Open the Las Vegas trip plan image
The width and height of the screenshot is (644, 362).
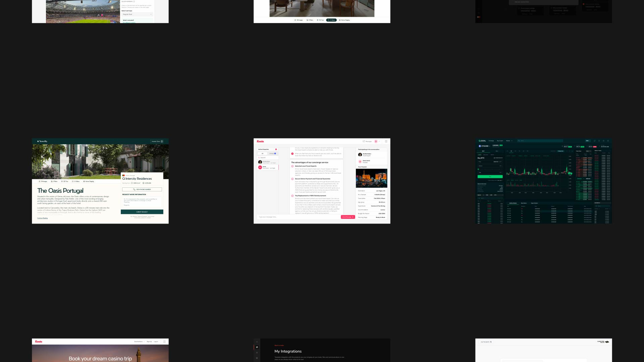pyautogui.click(x=371, y=178)
